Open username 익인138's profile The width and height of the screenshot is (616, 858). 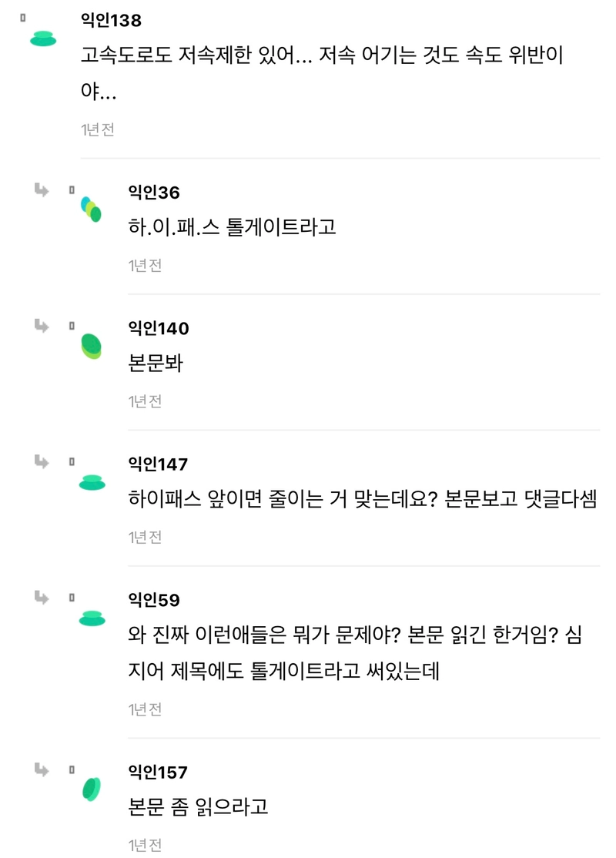tap(111, 20)
